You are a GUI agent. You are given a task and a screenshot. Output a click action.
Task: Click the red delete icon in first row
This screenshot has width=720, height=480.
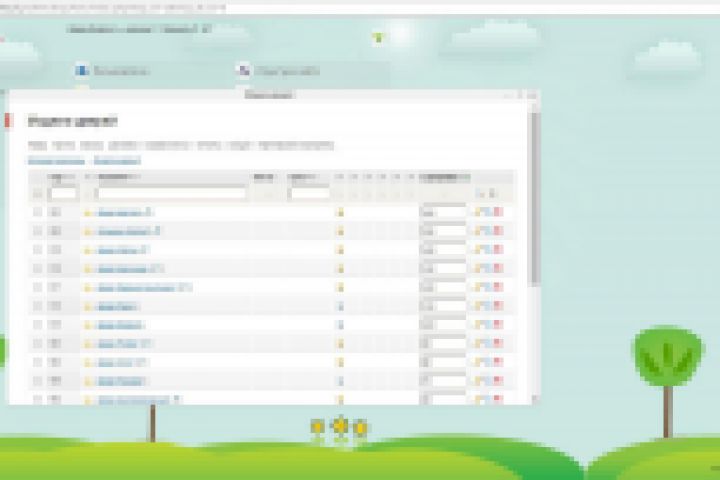[498, 212]
